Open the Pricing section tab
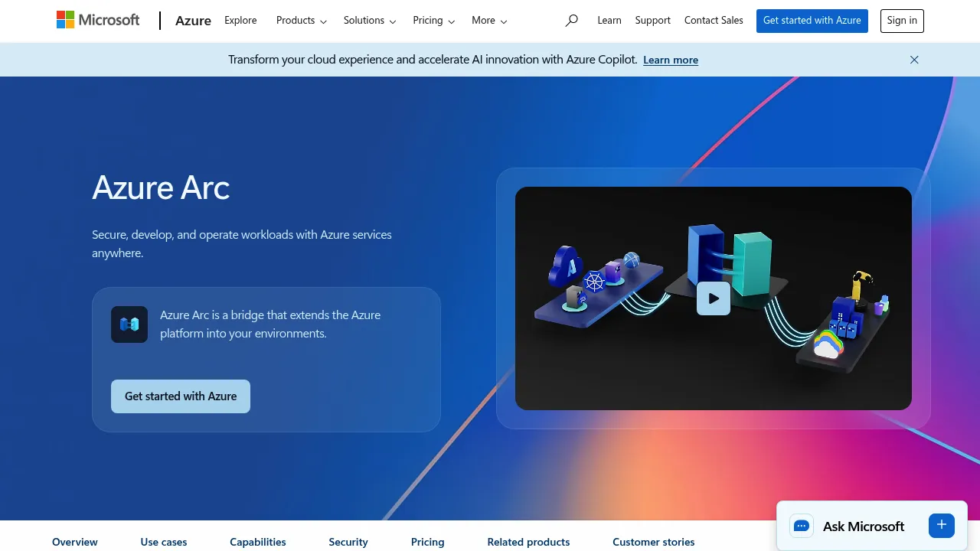 [427, 542]
